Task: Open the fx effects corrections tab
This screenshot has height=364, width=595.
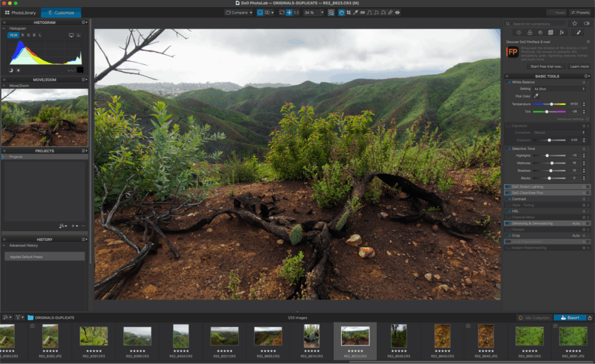Action: 561,32
